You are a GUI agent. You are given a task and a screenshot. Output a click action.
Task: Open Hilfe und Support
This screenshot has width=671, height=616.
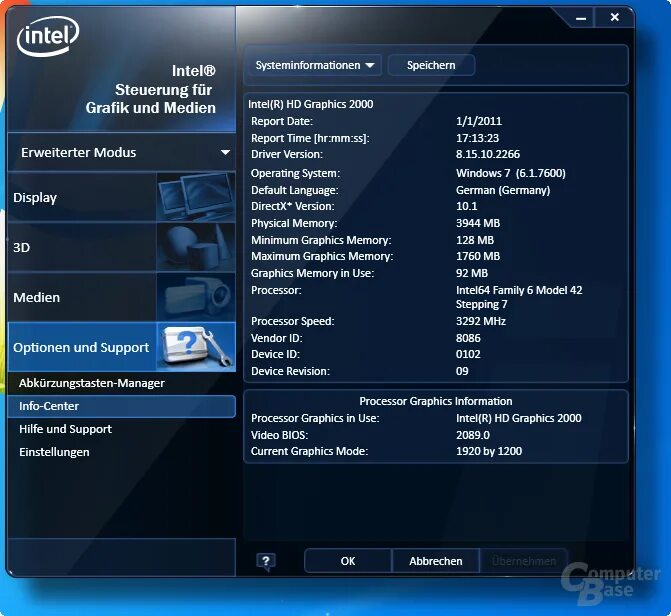click(65, 429)
